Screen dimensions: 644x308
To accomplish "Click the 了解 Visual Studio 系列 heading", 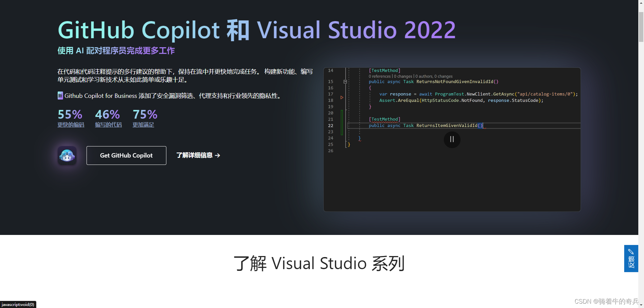I will pos(319,263).
